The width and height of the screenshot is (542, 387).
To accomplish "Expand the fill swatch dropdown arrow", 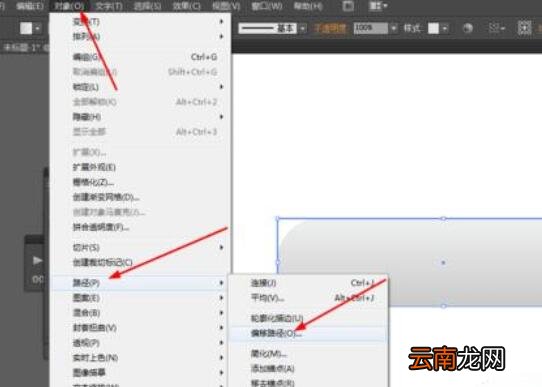I will (x=37, y=28).
